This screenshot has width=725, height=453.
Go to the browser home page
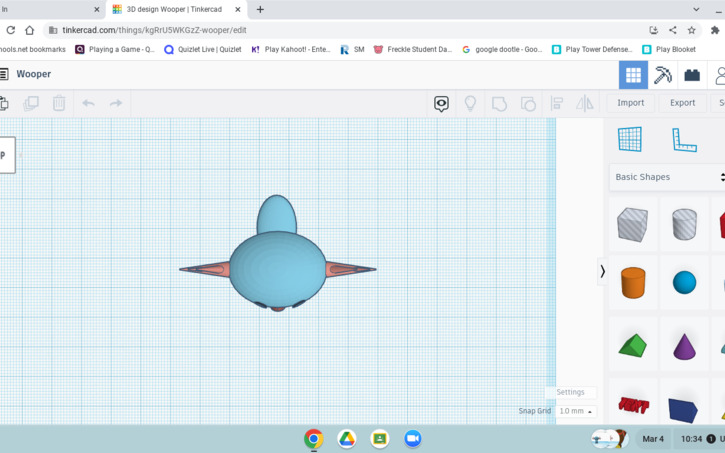pos(30,30)
